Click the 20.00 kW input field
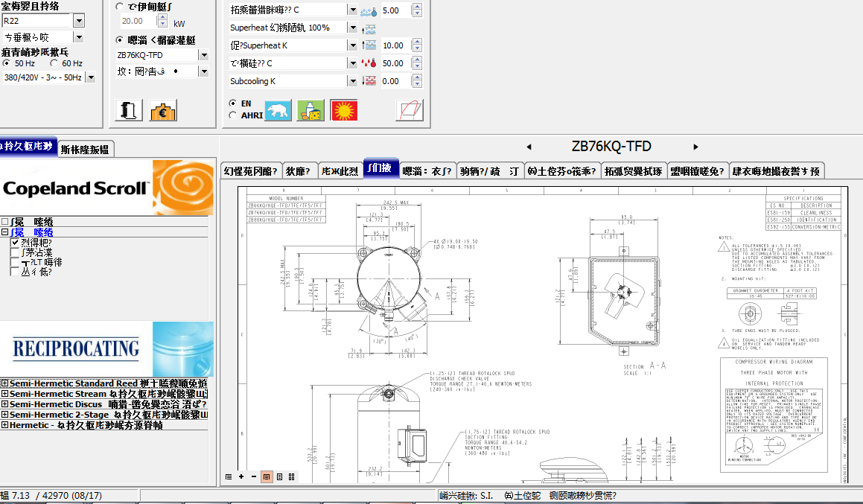This screenshot has height=504, width=863. coord(138,21)
